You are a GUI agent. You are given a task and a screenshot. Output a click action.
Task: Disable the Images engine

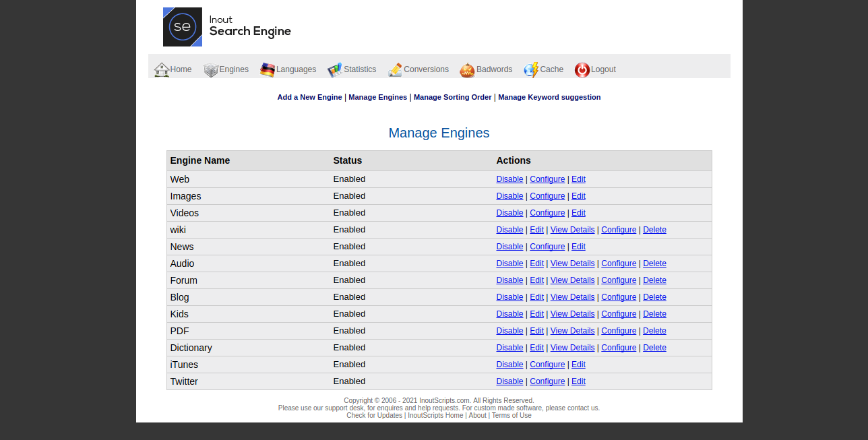tap(509, 196)
